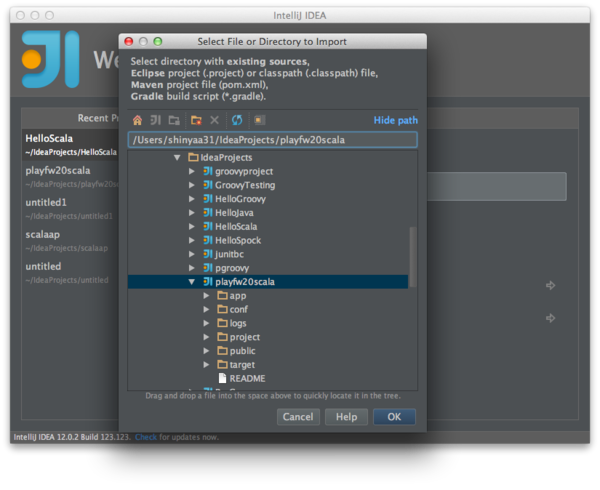Click the path input field

(x=272, y=140)
